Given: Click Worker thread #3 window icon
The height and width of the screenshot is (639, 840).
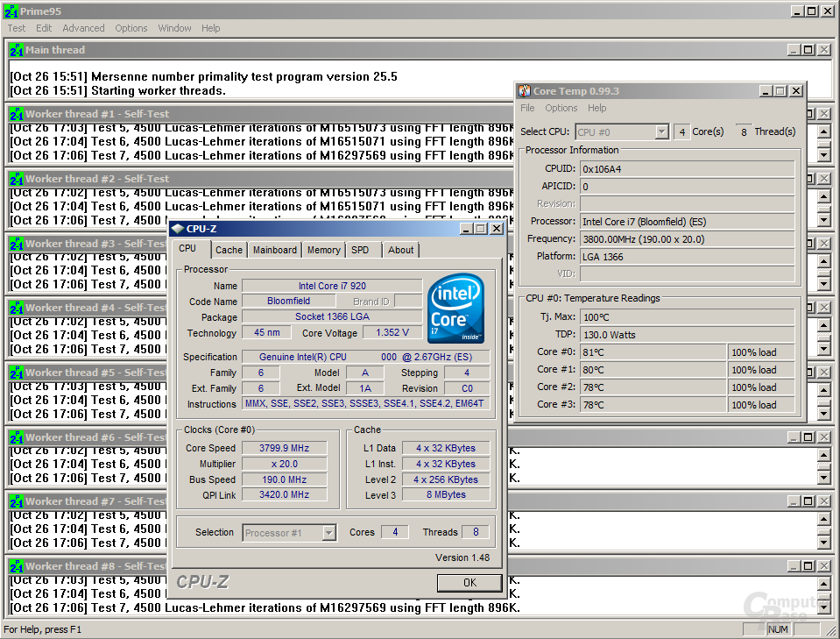Looking at the screenshot, I should (16, 244).
